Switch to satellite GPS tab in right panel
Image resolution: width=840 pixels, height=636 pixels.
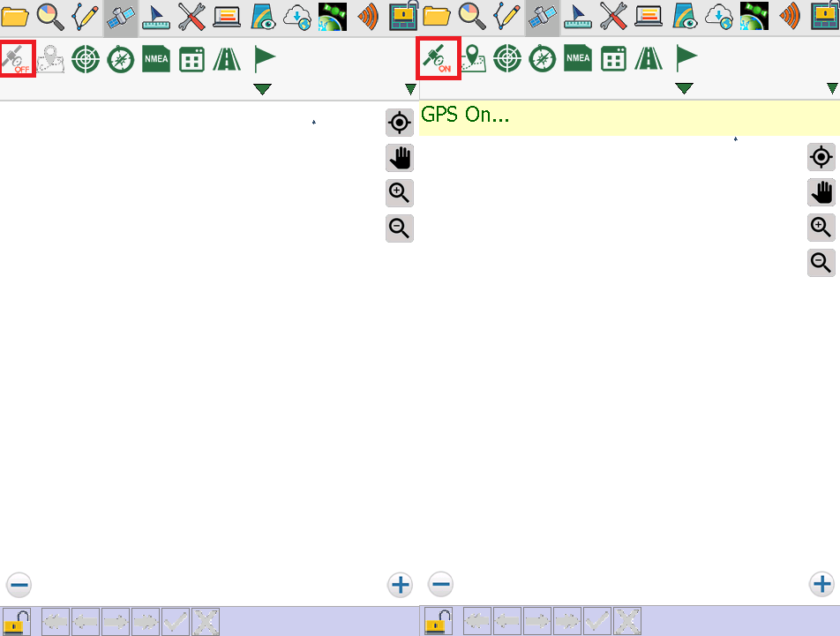(x=542, y=17)
